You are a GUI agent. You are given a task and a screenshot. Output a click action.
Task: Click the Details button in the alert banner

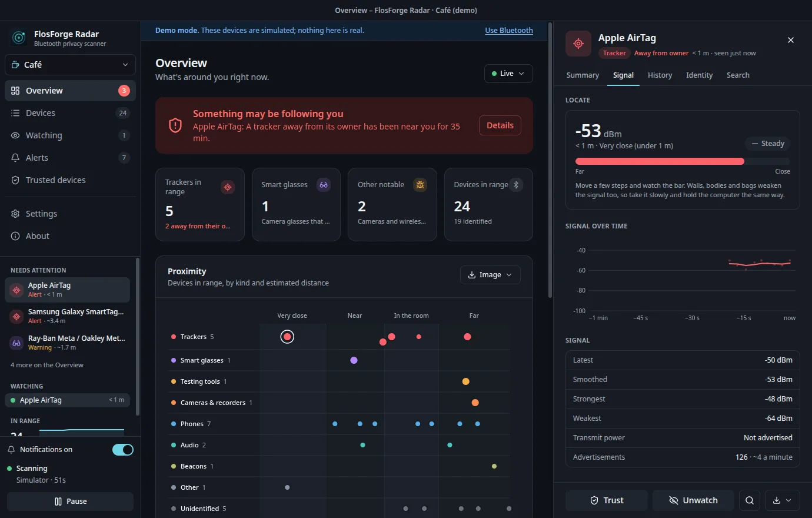click(x=500, y=125)
